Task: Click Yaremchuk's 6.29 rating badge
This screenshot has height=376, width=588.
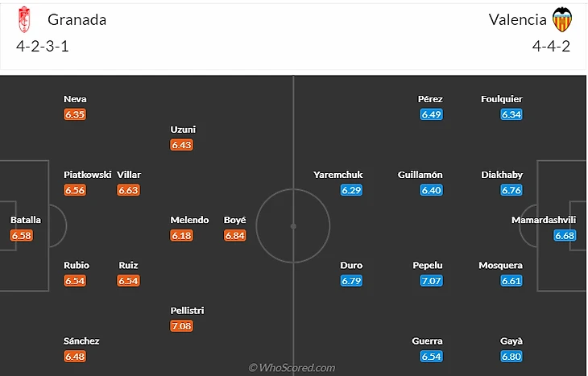Action: click(351, 190)
